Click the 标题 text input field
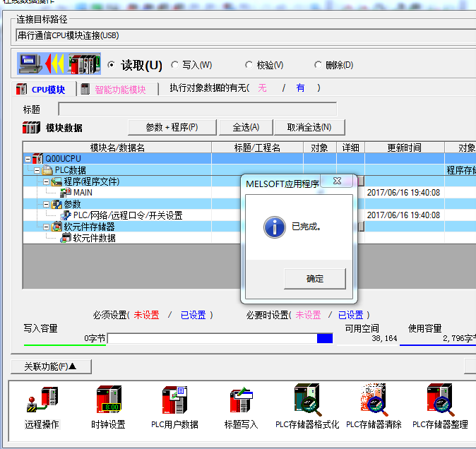This screenshot has width=476, height=449. (x=197, y=109)
